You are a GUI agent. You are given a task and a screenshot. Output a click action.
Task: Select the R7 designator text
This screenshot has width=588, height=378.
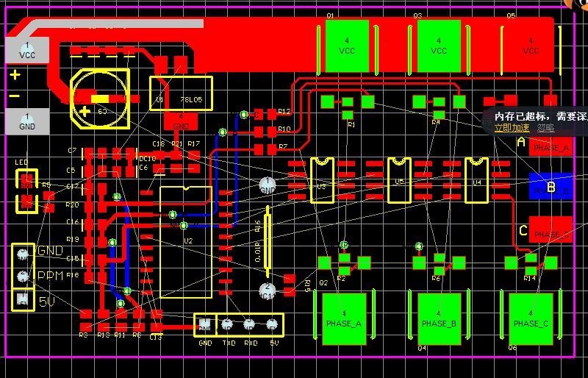point(283,146)
